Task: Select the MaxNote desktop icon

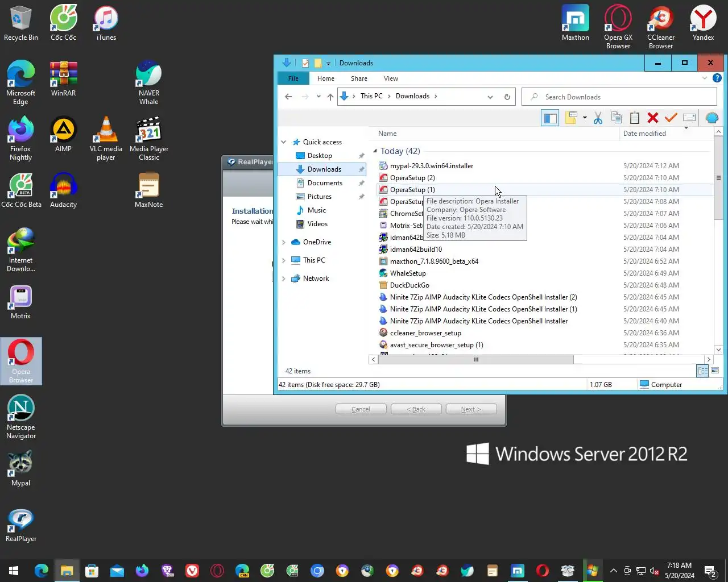Action: (148, 190)
